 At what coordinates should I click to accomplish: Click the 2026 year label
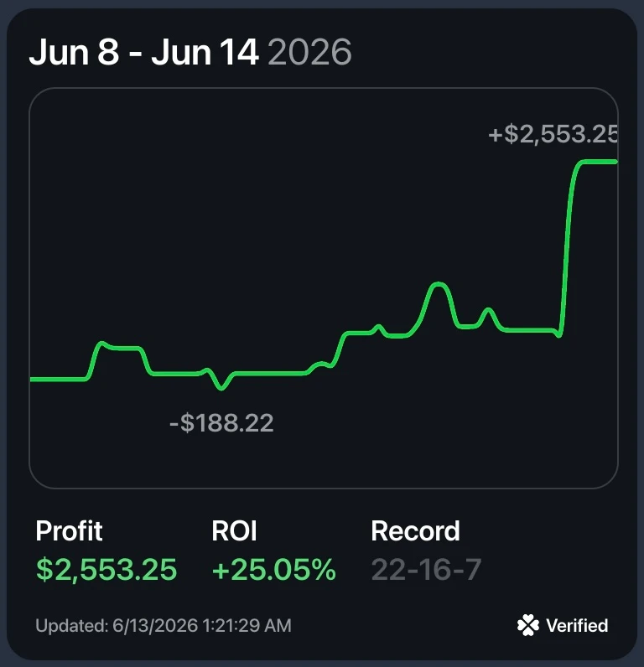click(x=309, y=52)
